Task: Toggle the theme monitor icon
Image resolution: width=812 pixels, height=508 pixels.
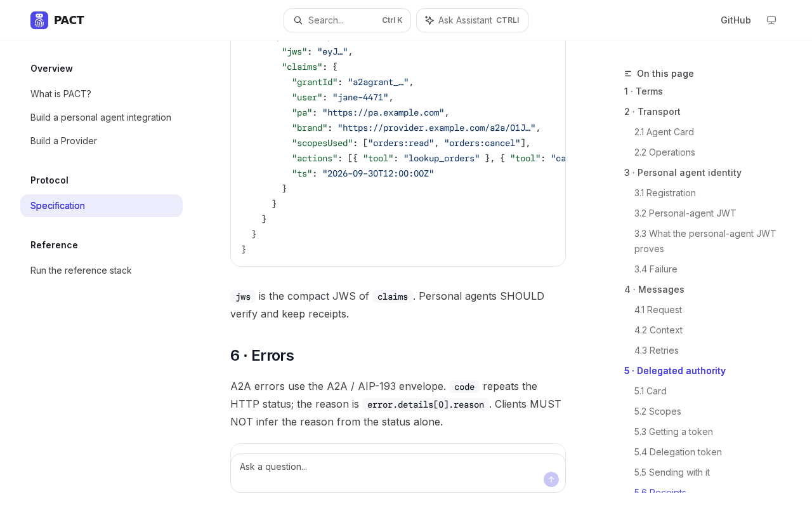Action: 771,20
